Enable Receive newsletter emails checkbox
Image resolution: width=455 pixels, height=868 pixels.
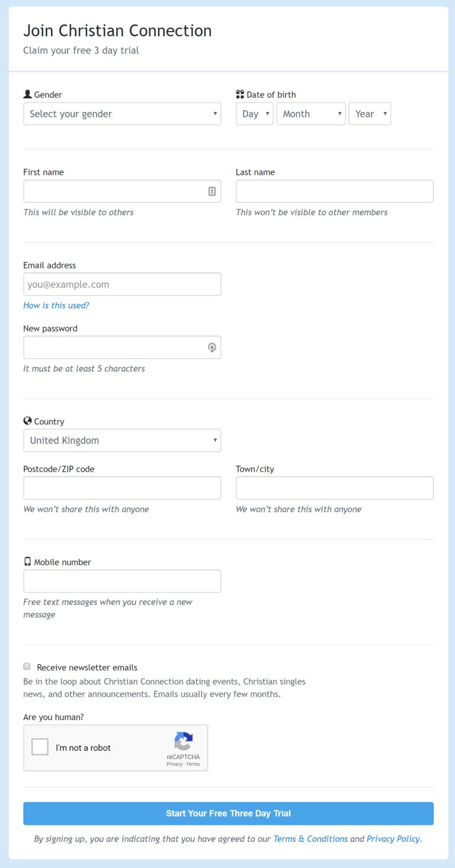27,667
